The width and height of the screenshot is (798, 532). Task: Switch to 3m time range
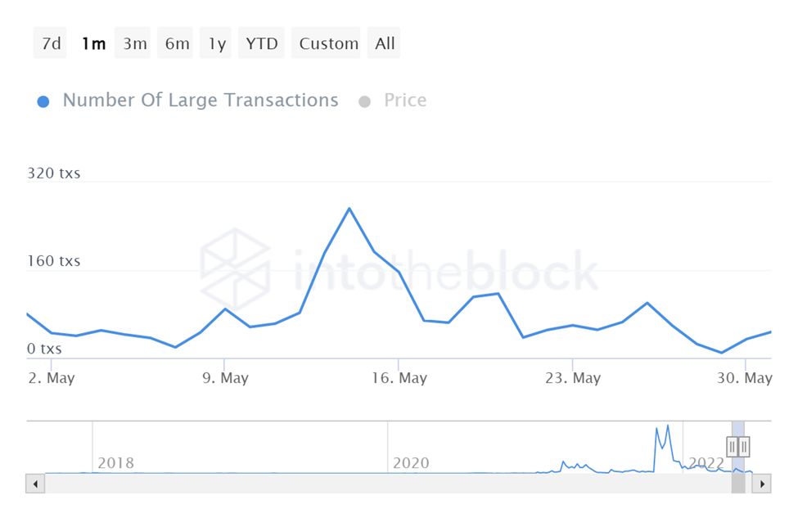coord(135,43)
